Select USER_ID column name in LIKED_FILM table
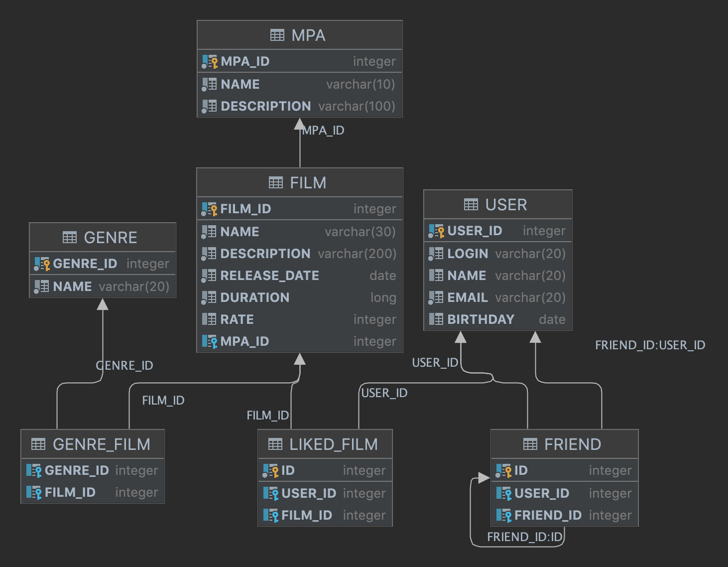Screen dimensions: 728x567 tap(309, 493)
